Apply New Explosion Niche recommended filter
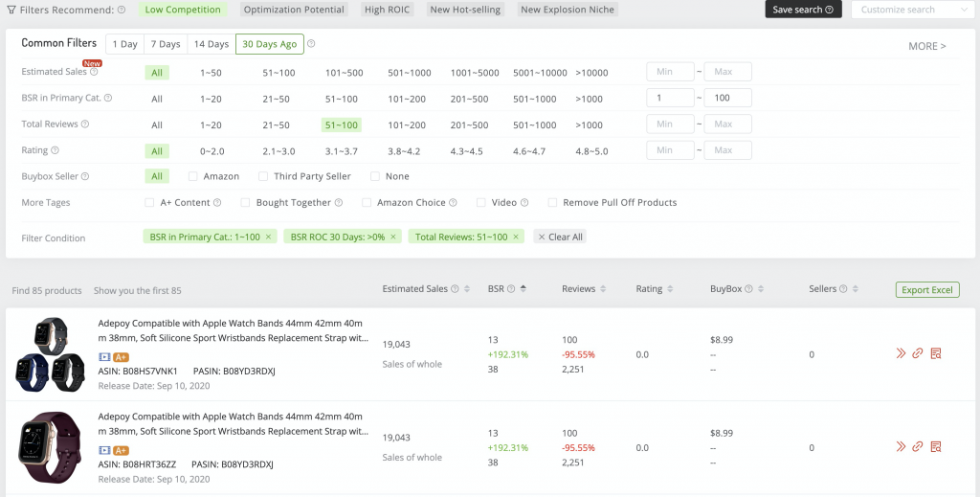The image size is (980, 497). [568, 10]
